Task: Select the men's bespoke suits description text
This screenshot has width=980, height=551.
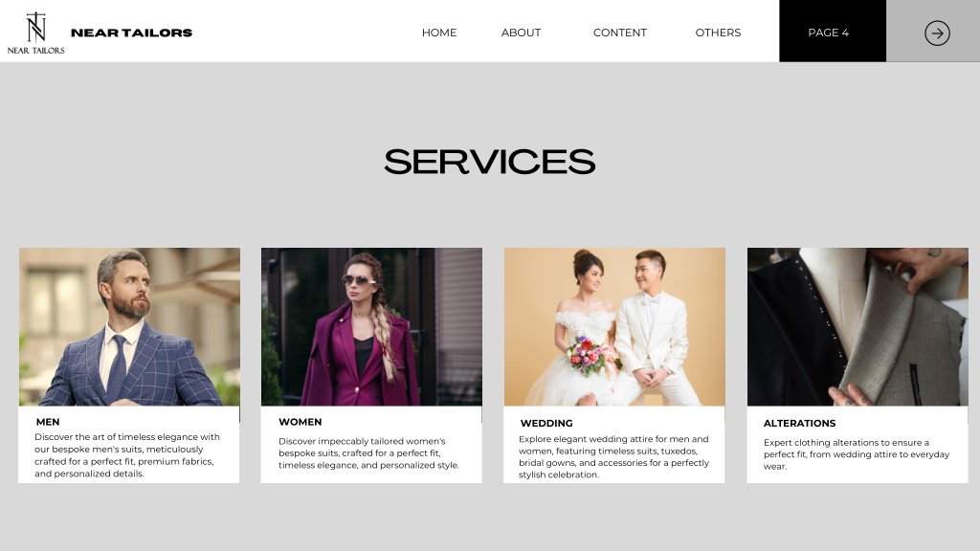Action: (127, 455)
